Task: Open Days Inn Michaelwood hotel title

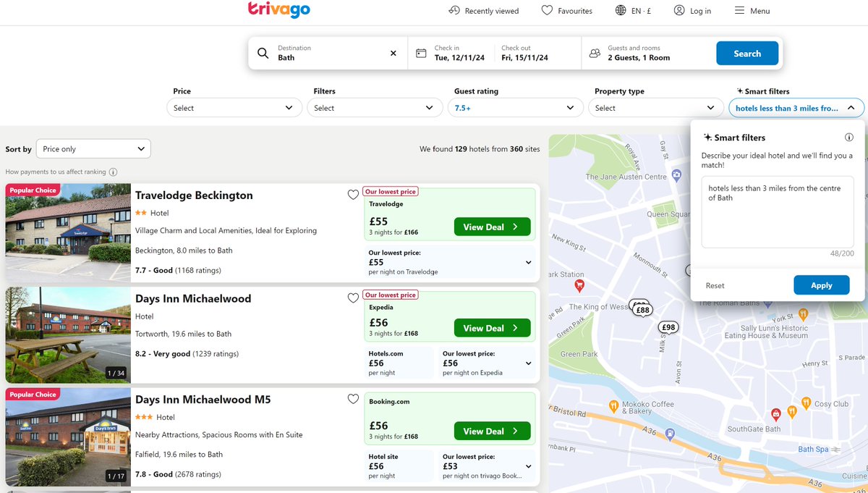Action: [193, 298]
